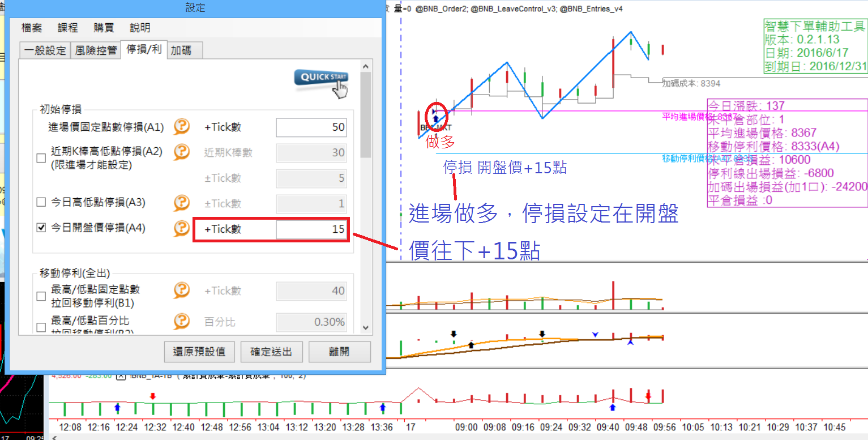Click the 日期: 2016/6/17 text

tap(806, 53)
